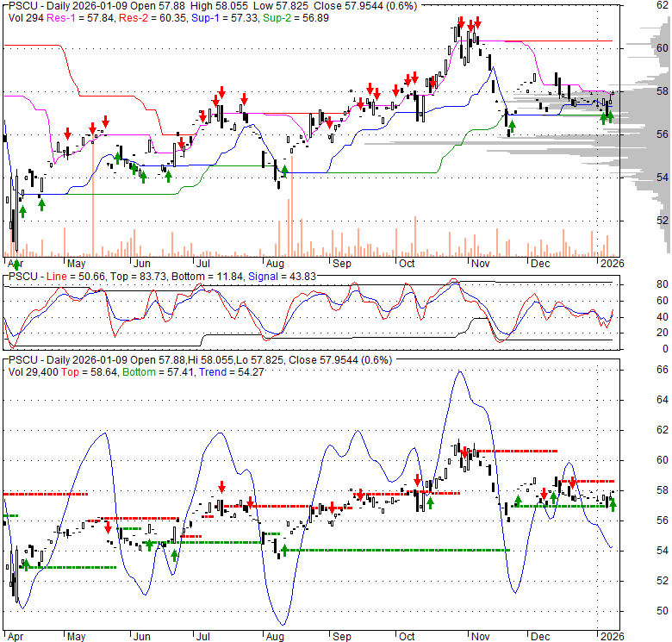
Task: Click the Top = 83.73 oscillator label
Action: [138, 277]
